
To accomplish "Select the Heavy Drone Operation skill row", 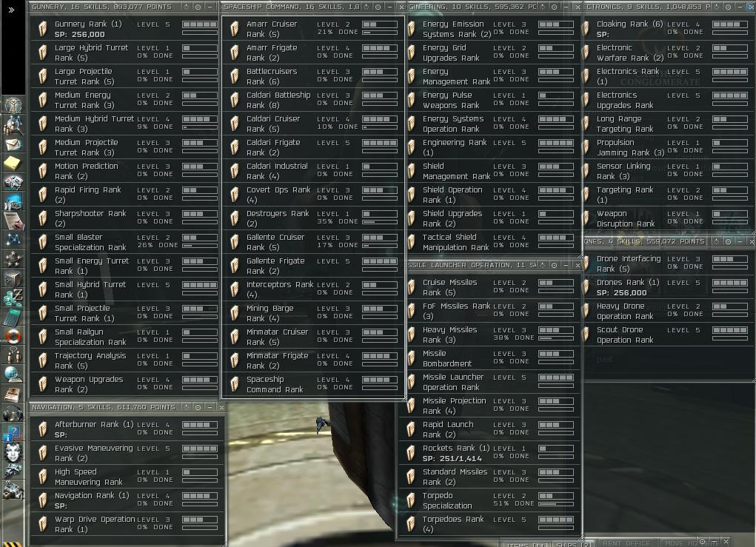I will pyautogui.click(x=668, y=311).
